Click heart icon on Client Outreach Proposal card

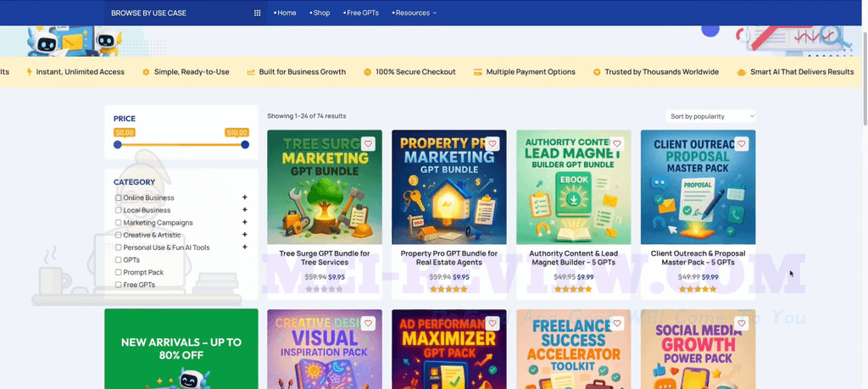click(742, 144)
